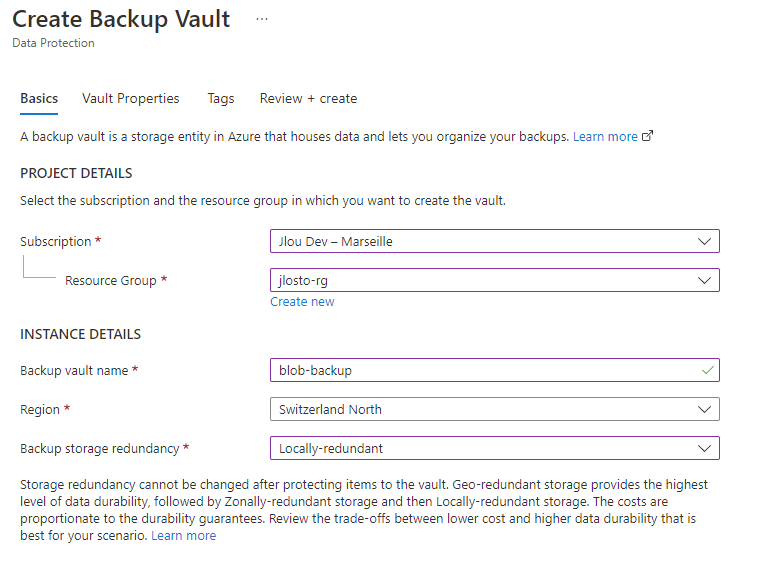Open the ellipsis menu beside Create Backup Vault
The height and width of the screenshot is (578, 769).
coord(262,19)
